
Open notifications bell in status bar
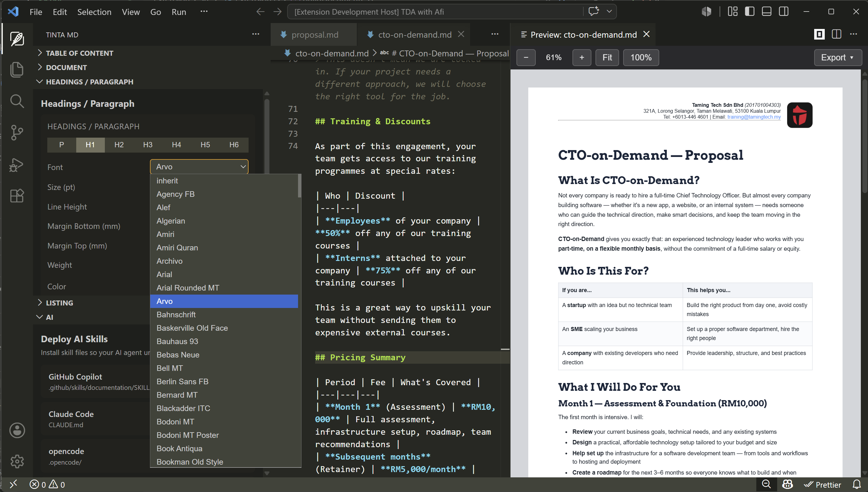click(x=857, y=484)
